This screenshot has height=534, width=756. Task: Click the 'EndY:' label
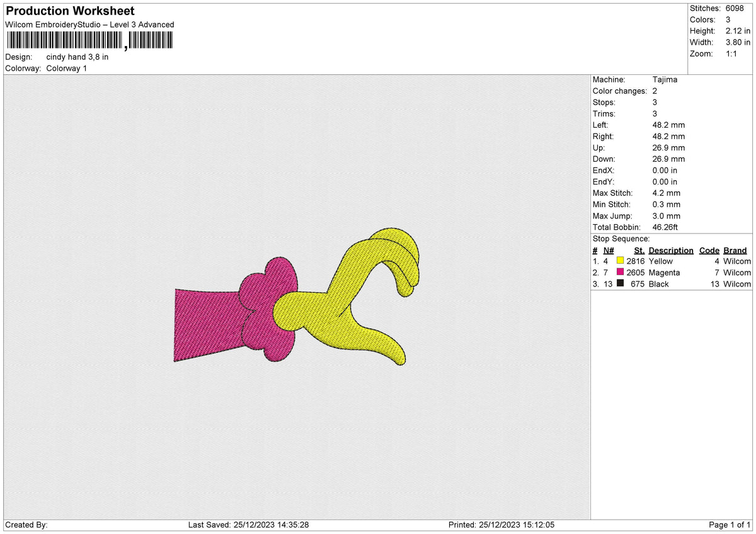pyautogui.click(x=604, y=182)
